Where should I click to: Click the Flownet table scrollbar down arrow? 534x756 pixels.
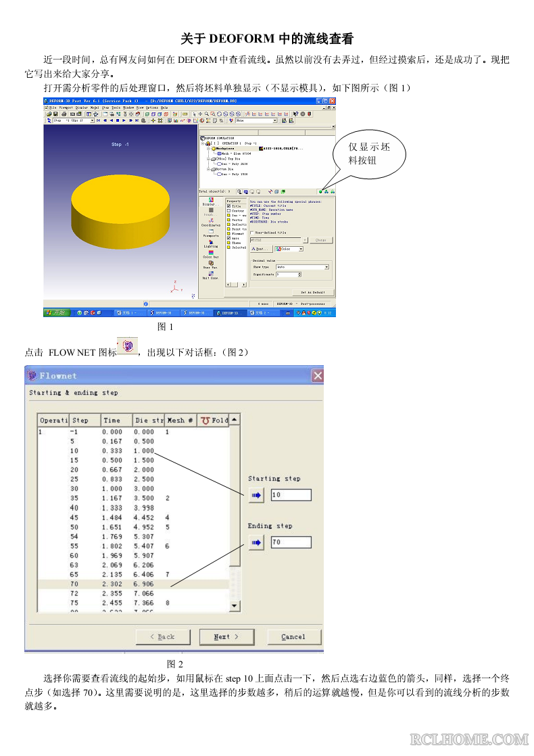235,606
